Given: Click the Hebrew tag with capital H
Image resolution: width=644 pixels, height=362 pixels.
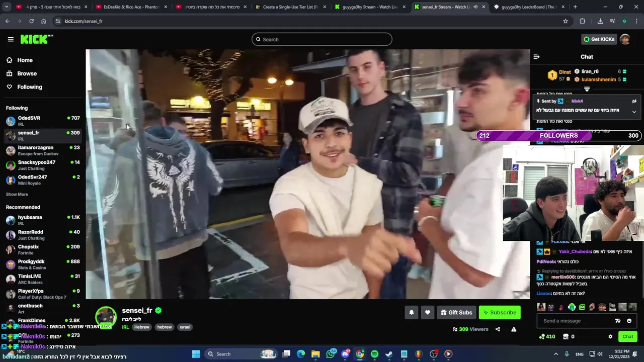Looking at the screenshot, I should 142,327.
